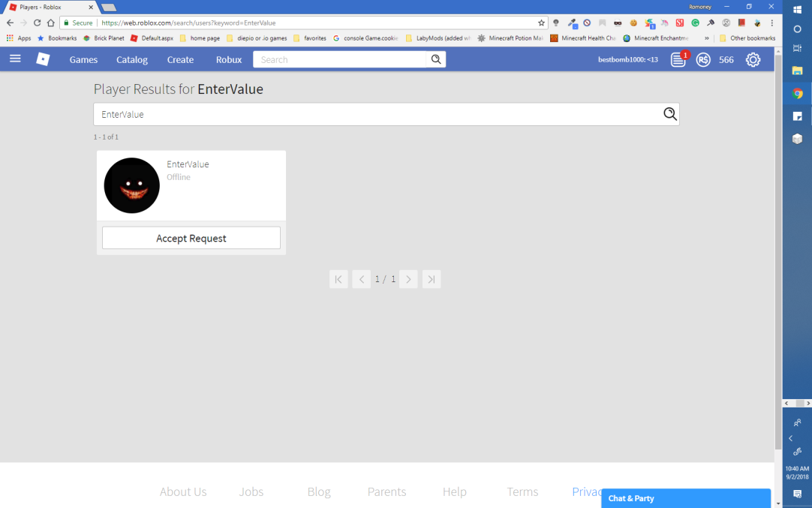Click the page vertical scrollbar
812x508 pixels.
click(777, 253)
